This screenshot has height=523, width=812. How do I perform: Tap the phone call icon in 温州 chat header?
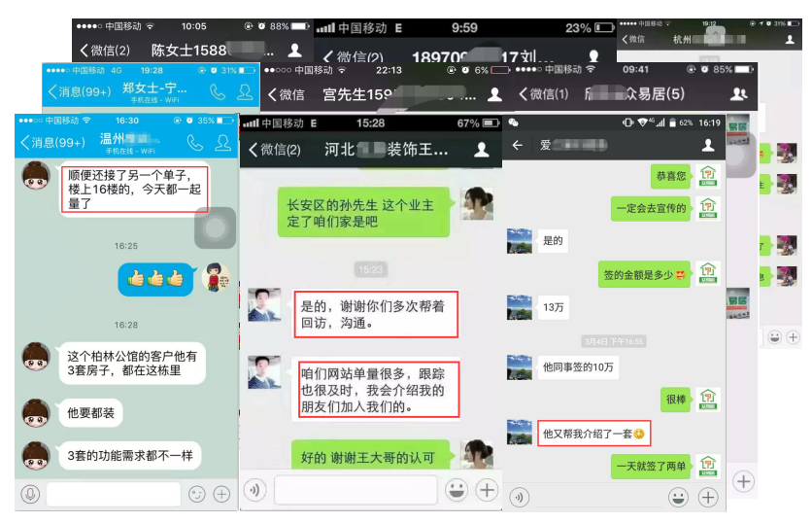click(x=194, y=143)
